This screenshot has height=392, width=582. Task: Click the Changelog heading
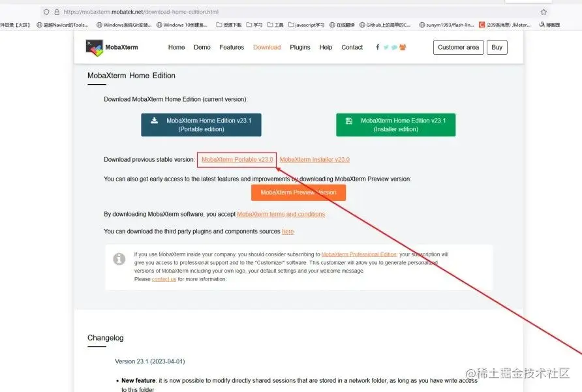[x=106, y=338]
